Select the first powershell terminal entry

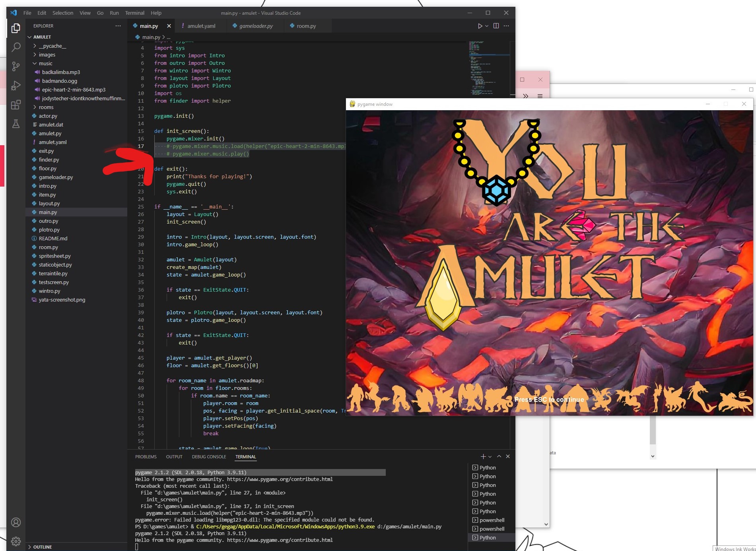(x=492, y=520)
